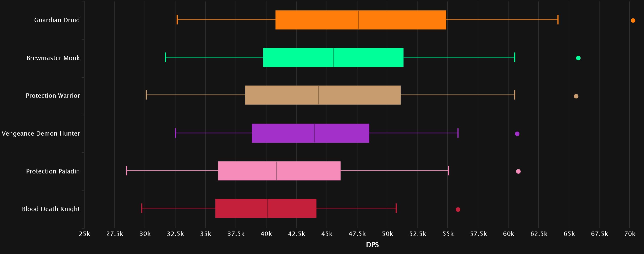Click the 70k axis tick label
This screenshot has height=254, width=644.
pyautogui.click(x=630, y=234)
